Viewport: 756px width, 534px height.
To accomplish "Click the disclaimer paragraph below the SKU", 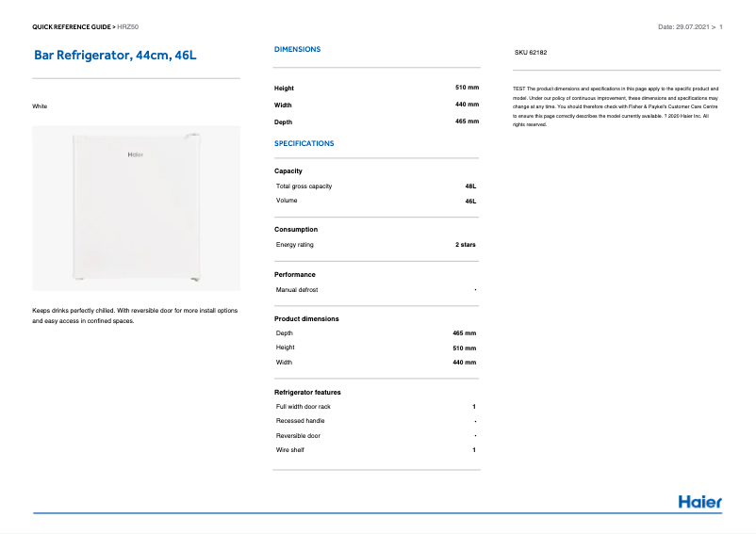I will (616, 106).
